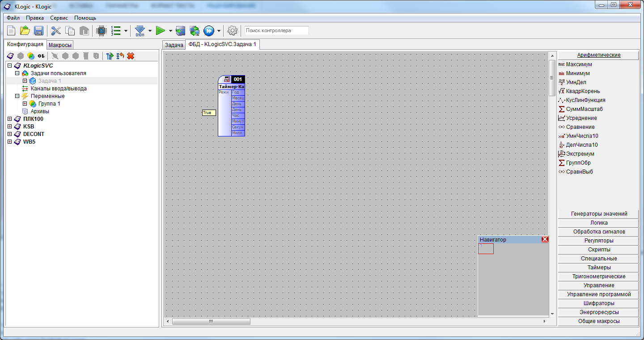644x340 pixels.
Task: Open the Таймеры block category
Action: [x=598, y=268]
